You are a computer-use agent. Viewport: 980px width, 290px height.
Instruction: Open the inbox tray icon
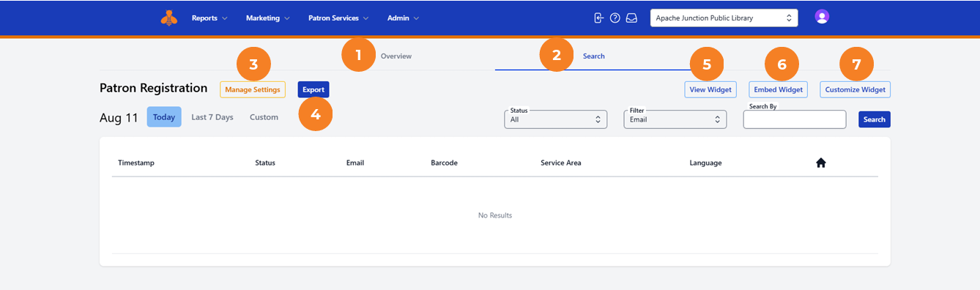click(631, 18)
